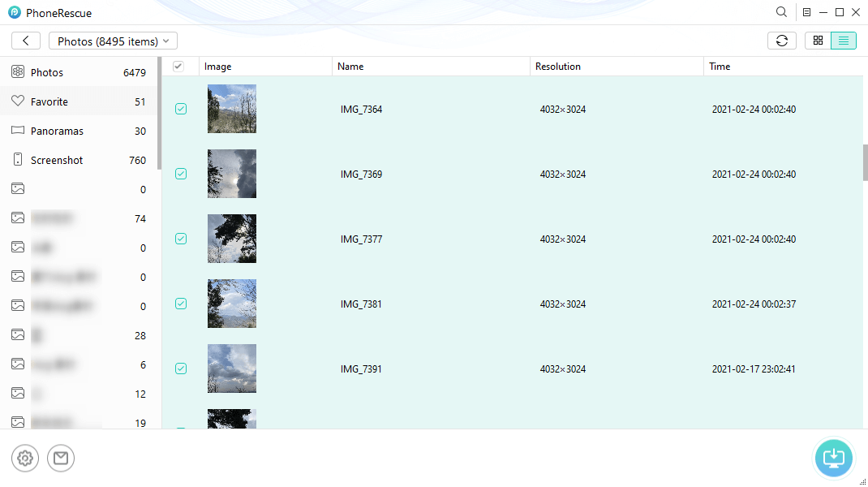Open the title bar menu icon
868x487 pixels.
pos(806,12)
